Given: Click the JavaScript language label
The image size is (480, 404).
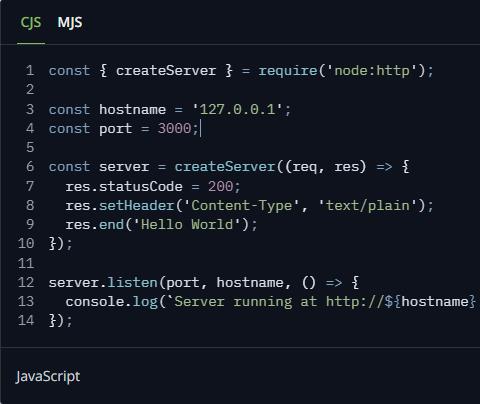Looking at the screenshot, I should (48, 376).
